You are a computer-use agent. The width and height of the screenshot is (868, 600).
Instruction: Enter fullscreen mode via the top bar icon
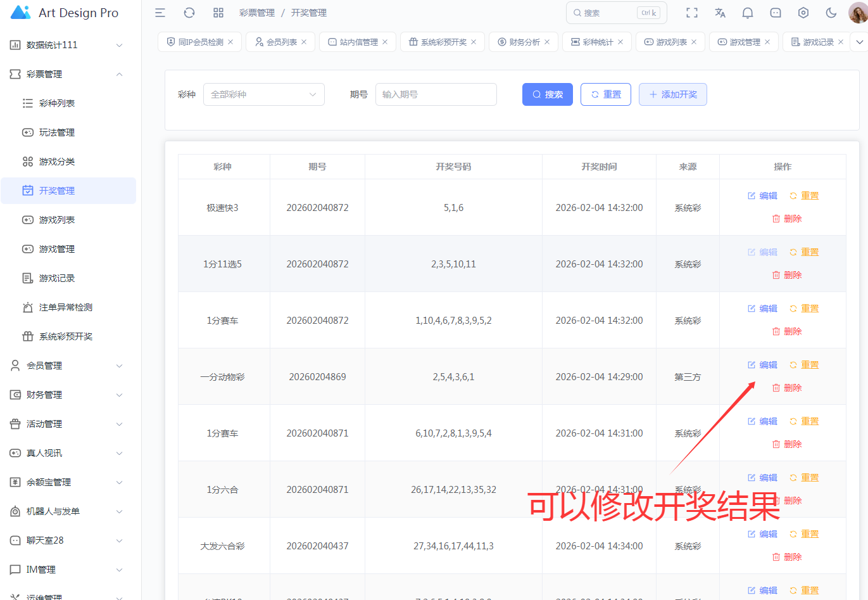[x=692, y=13]
